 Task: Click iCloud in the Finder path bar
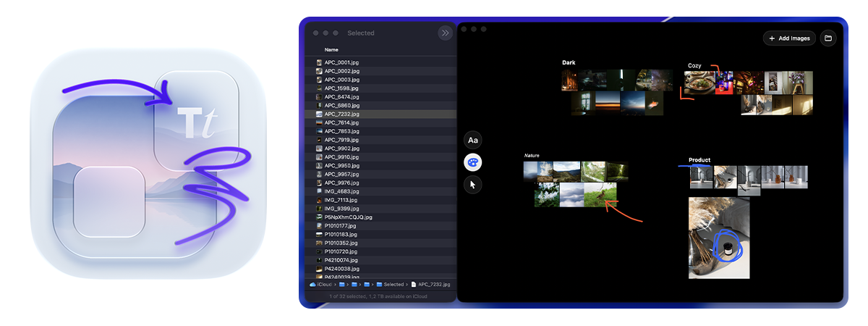tap(319, 285)
